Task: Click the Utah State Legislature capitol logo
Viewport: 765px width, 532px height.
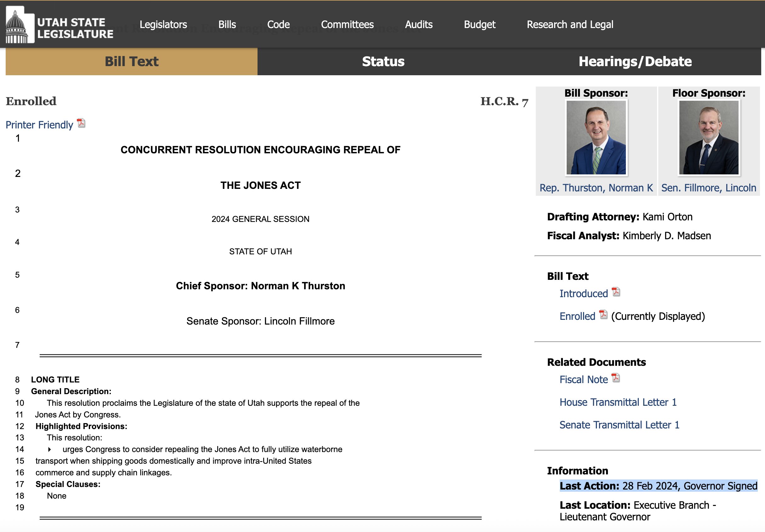Action: pos(20,25)
